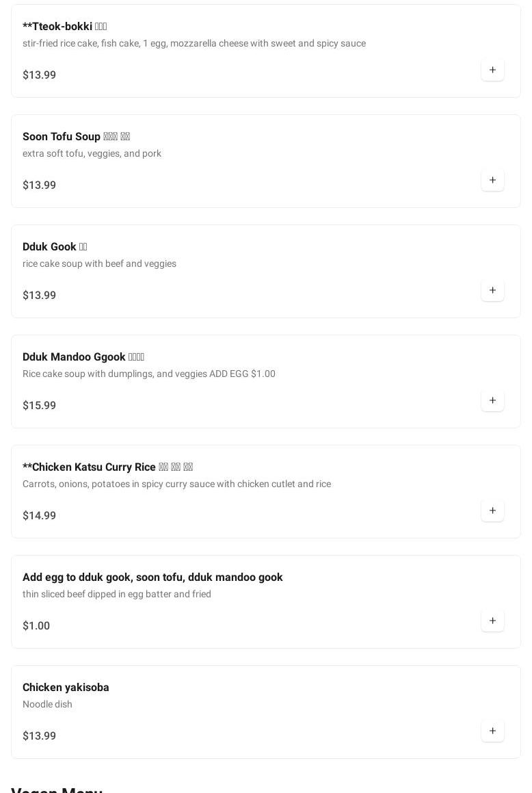This screenshot has width=532, height=793.
Task: Click the Tteok-bokki mozzarella cheese description
Action: coord(194,43)
